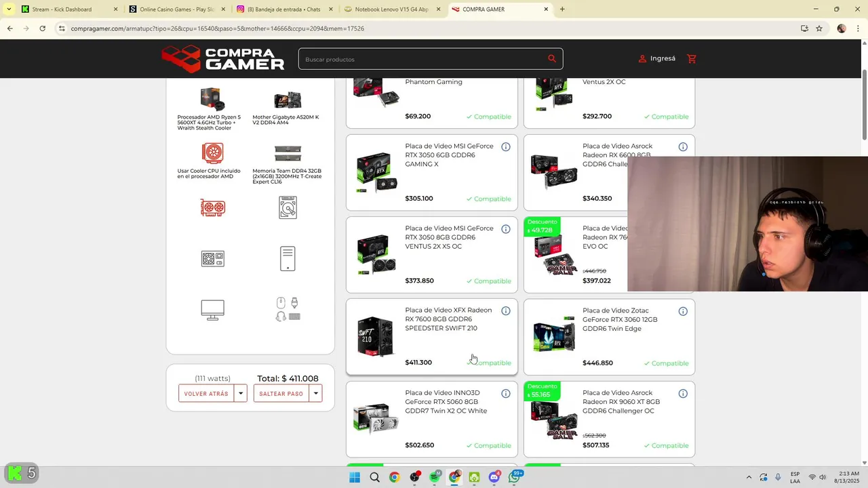Screen dimensions: 868x488
Task: Click the user account icon beside Ingresá
Action: 642,59
